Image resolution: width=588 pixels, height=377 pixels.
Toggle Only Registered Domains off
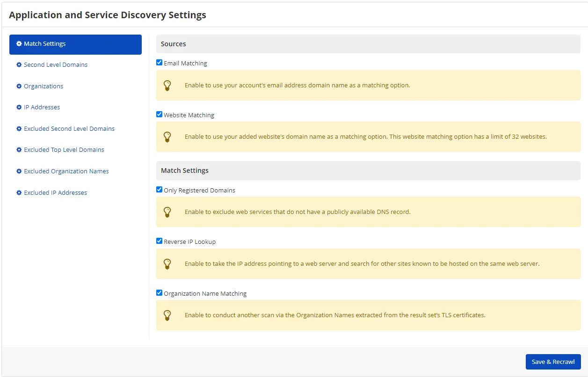click(159, 189)
